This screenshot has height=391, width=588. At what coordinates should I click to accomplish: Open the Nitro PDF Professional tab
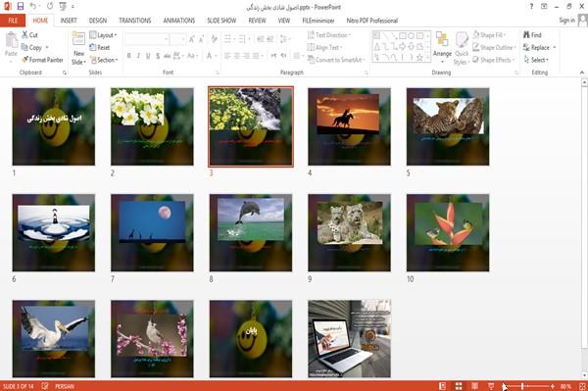click(372, 21)
